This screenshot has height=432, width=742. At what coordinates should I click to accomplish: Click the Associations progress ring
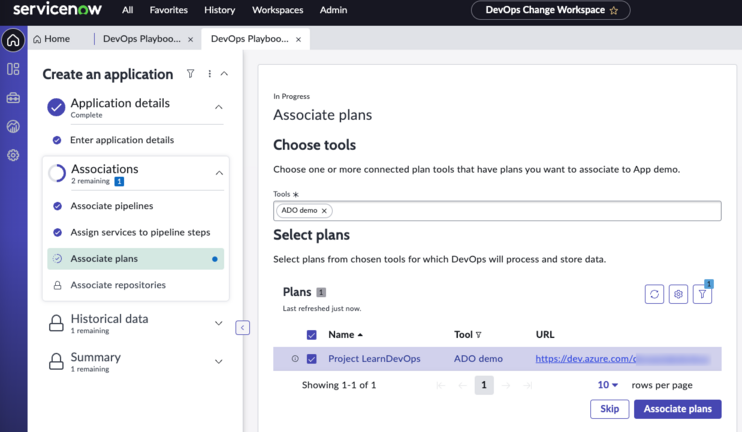pyautogui.click(x=57, y=173)
